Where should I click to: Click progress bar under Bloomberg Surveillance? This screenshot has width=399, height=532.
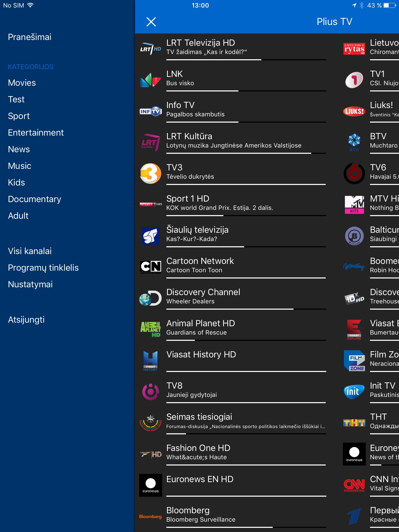(246, 527)
